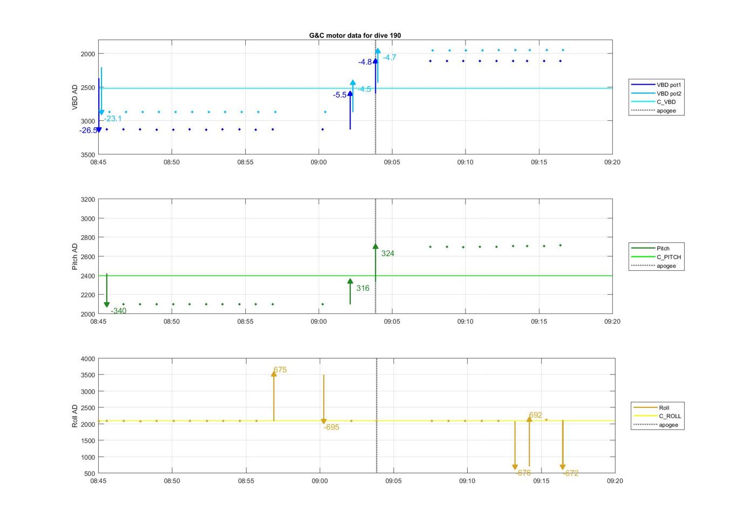This screenshot has height=532, width=756.
Task: Click the -26.5 VBD annotation
Action: tap(89, 130)
